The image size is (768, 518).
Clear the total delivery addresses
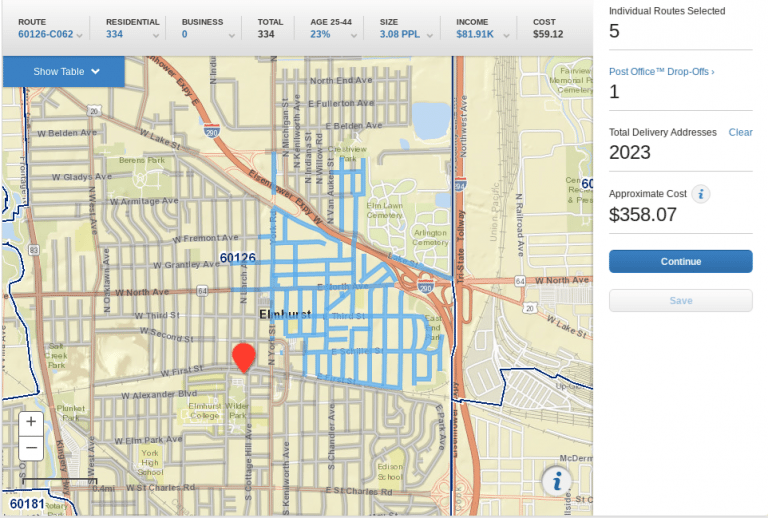coord(740,132)
